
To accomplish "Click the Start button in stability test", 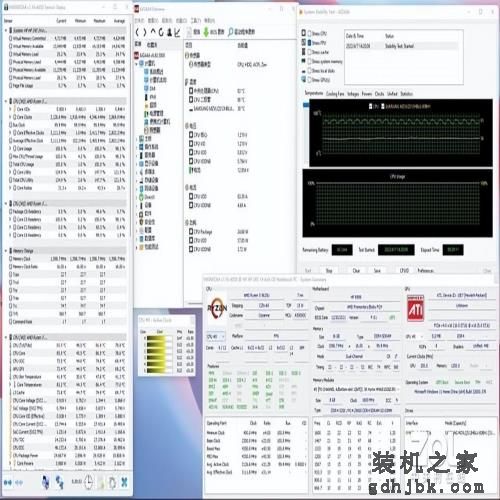I will click(308, 271).
